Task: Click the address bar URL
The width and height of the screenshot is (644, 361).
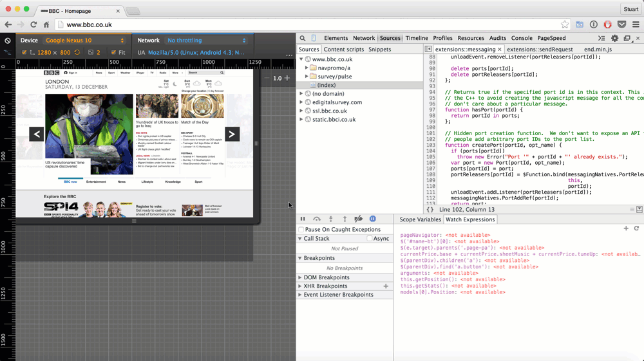Action: click(x=89, y=24)
